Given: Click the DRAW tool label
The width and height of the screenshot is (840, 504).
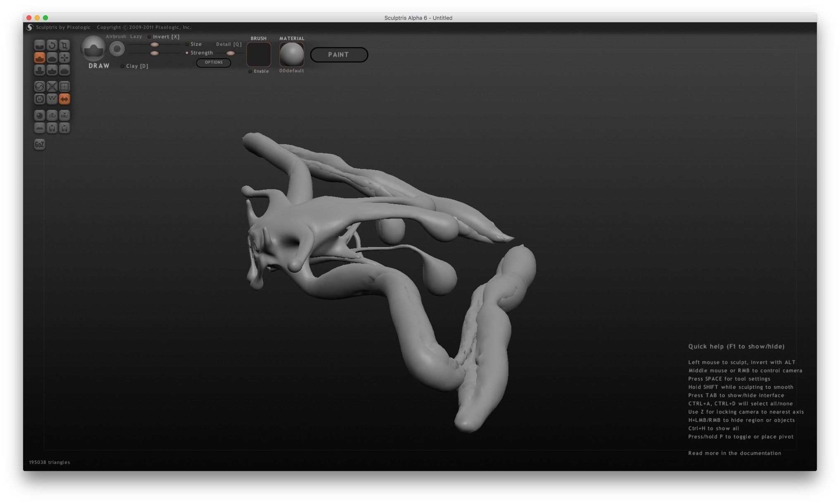Looking at the screenshot, I should pos(99,66).
